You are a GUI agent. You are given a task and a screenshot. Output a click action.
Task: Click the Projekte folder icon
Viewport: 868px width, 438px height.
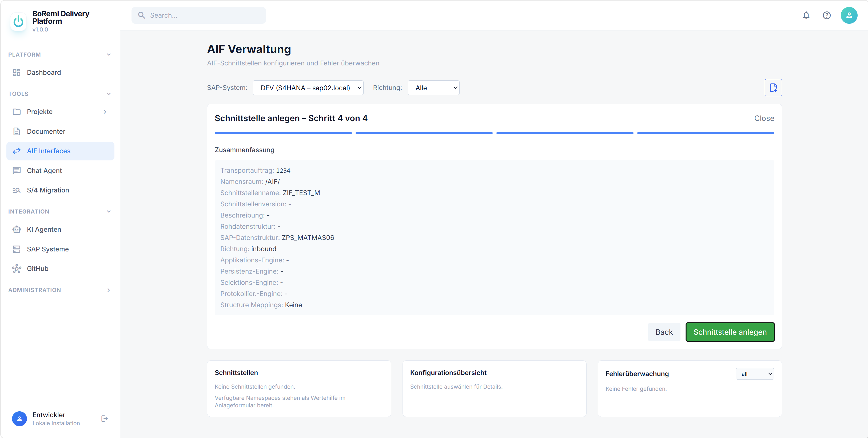click(x=17, y=112)
